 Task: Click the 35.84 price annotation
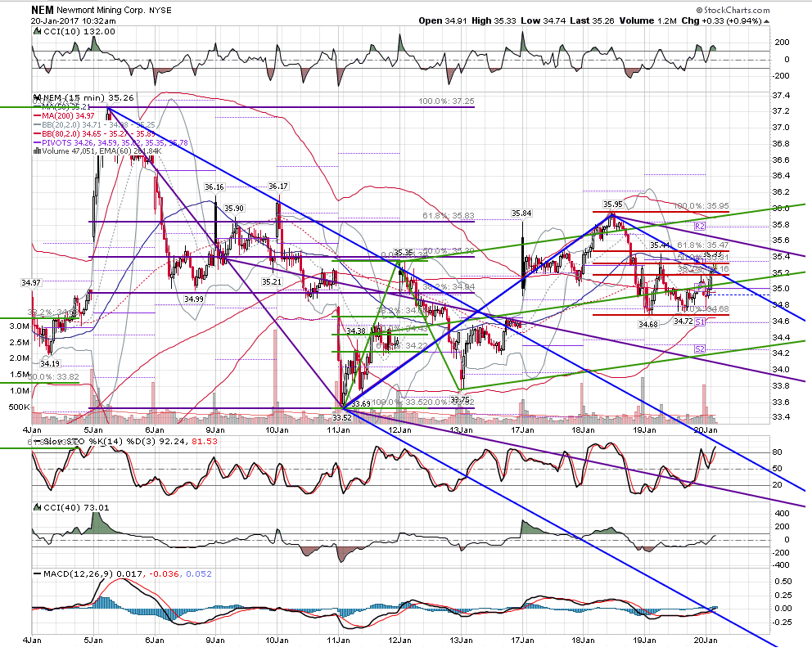[521, 214]
